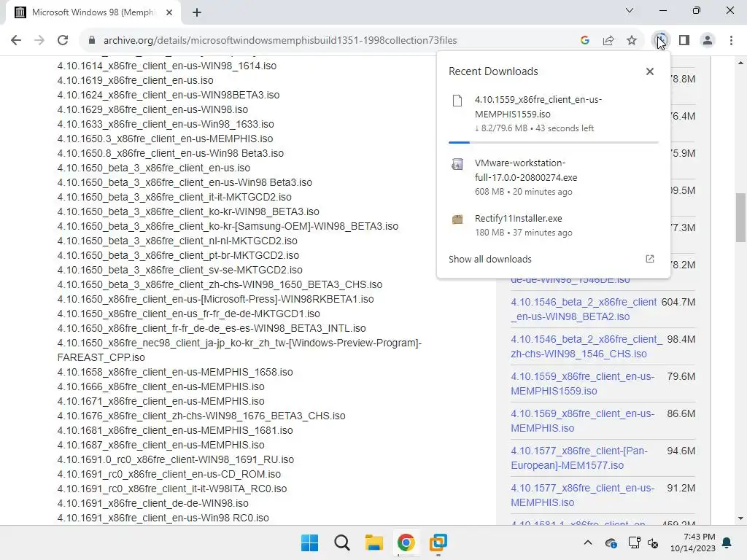
Task: Open the Rectify11Installer.exe download entry
Action: [x=554, y=225]
